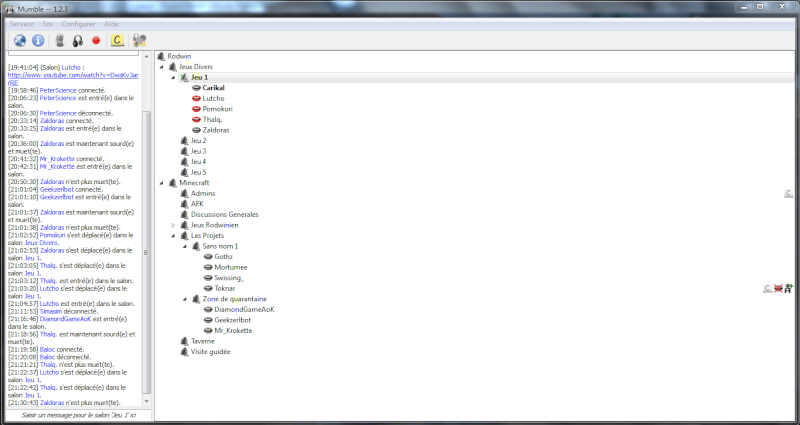Collapse the Zone de quarantaine arrow
800x425 pixels.
185,299
